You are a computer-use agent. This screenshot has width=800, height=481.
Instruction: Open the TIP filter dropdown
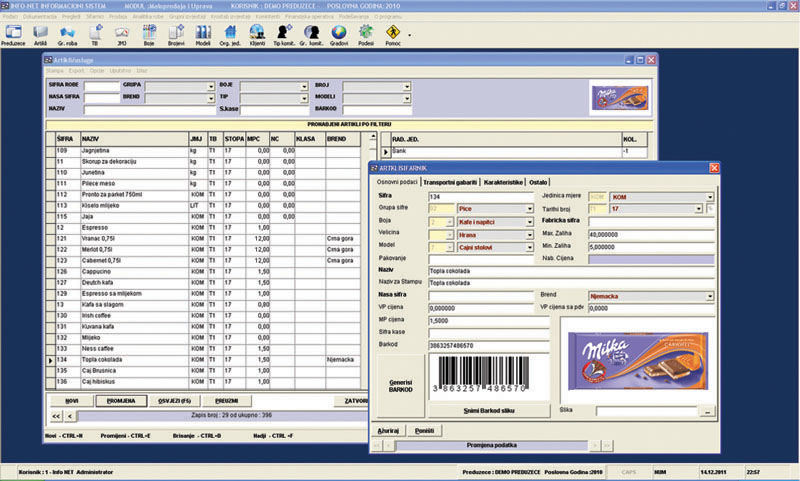pos(304,98)
